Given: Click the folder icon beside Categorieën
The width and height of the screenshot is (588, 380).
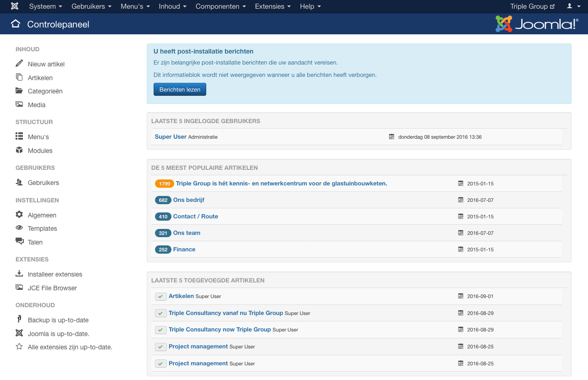Looking at the screenshot, I should 19,91.
